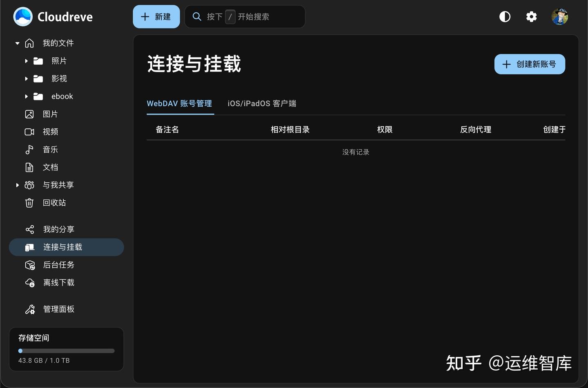Click the document icon beside 文档
The width and height of the screenshot is (588, 388).
pos(29,167)
